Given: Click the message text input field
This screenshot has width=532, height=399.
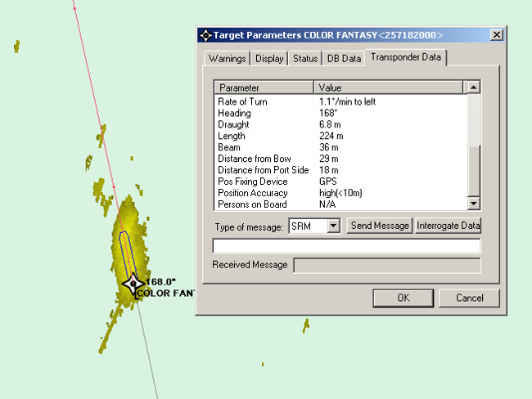Looking at the screenshot, I should click(346, 246).
